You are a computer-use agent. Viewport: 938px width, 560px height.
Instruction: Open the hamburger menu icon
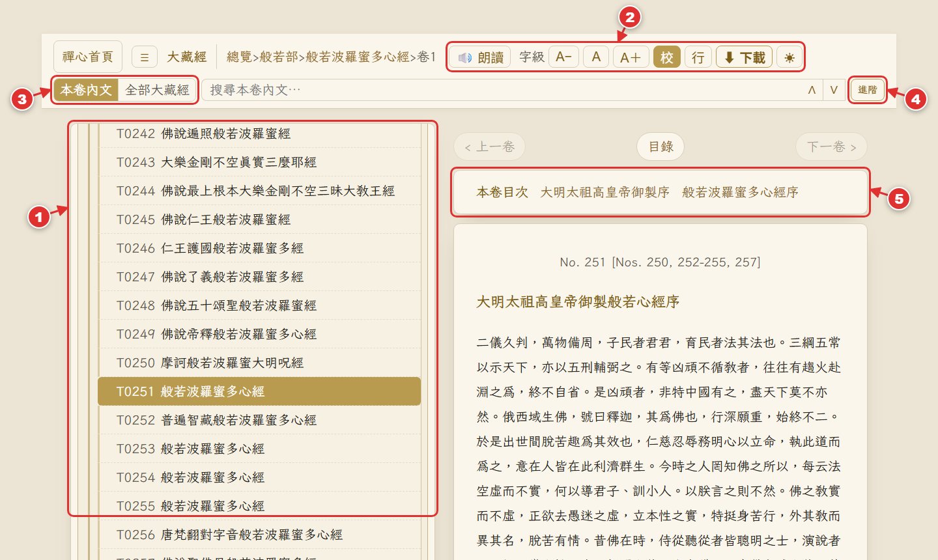[145, 57]
